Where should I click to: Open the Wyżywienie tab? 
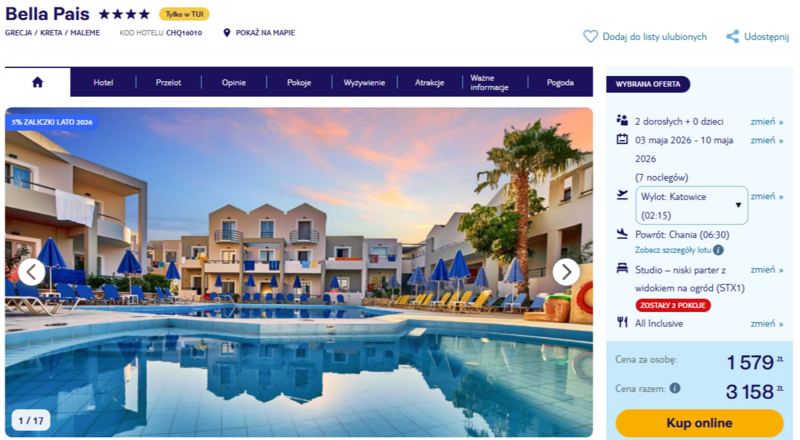[x=364, y=82]
